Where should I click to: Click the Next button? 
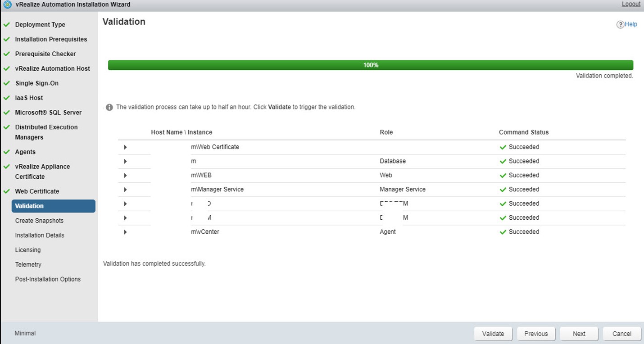[x=579, y=334]
